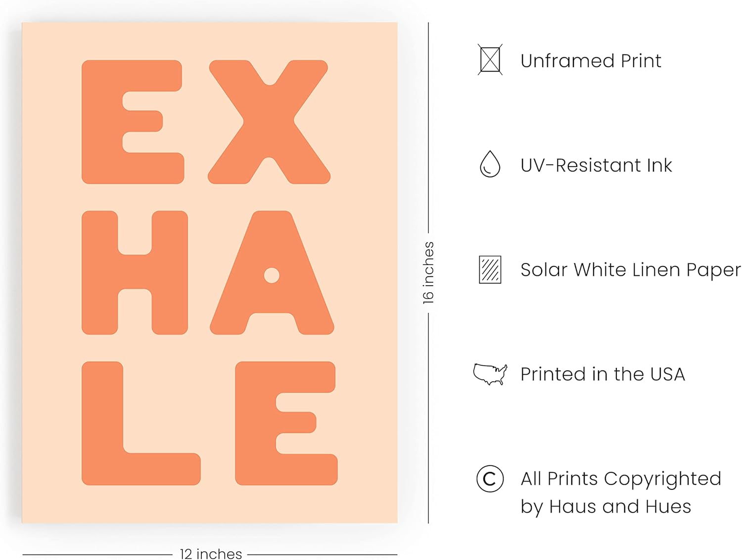This screenshot has width=742, height=560.
Task: Click "All Prints Copyrighted" text line
Action: [621, 478]
